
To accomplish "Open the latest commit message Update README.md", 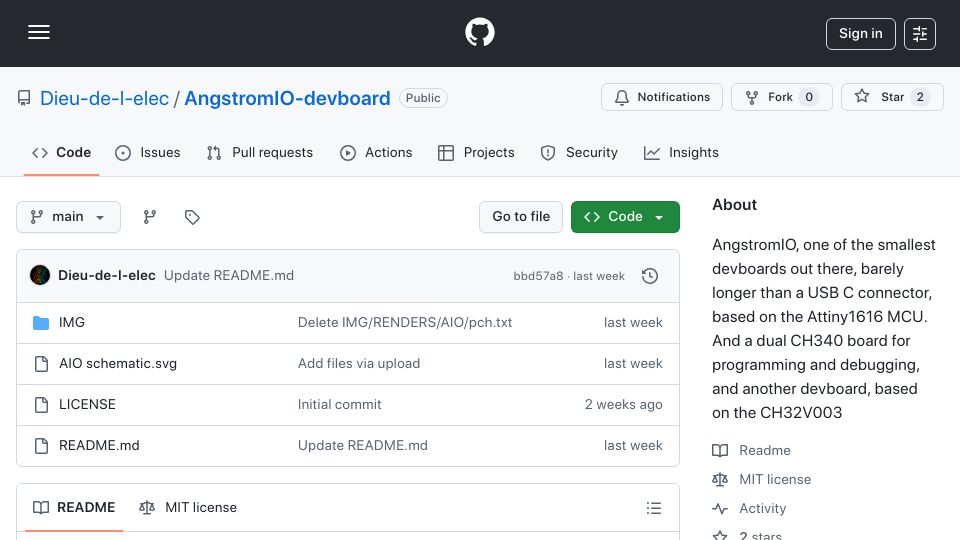I will tap(229, 276).
